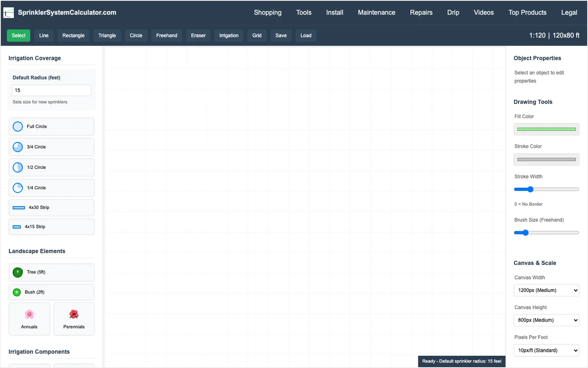588x368 pixels.
Task: Open the Canvas Height dropdown
Action: [546, 320]
